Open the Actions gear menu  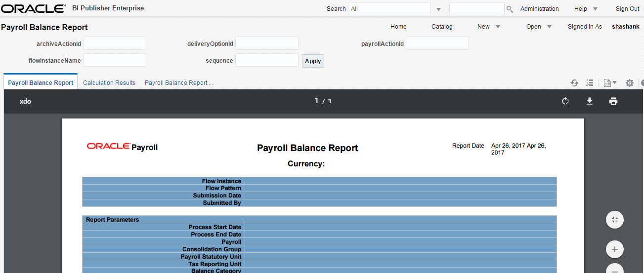pos(629,83)
